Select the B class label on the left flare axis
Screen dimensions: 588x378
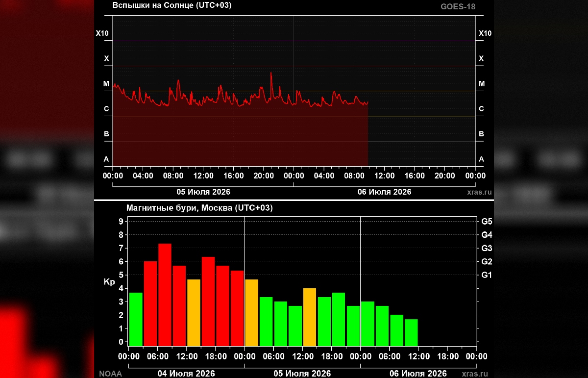pos(106,134)
